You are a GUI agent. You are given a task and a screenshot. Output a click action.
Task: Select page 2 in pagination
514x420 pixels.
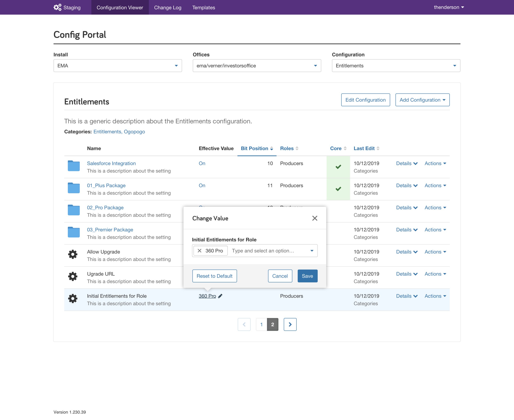pyautogui.click(x=273, y=324)
